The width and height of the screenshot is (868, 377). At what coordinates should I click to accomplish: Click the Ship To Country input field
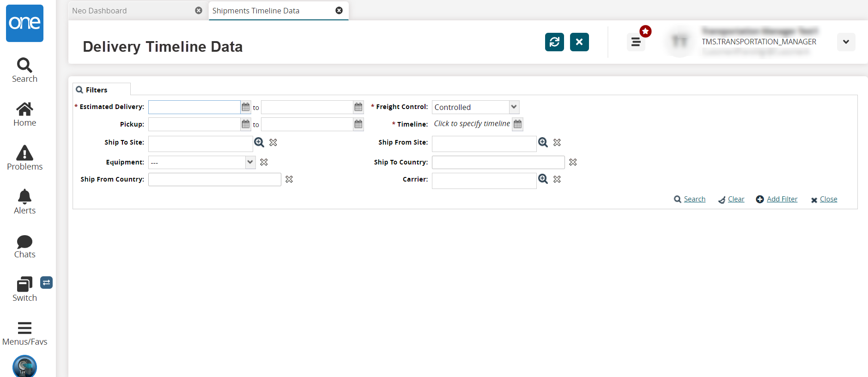[x=498, y=162]
